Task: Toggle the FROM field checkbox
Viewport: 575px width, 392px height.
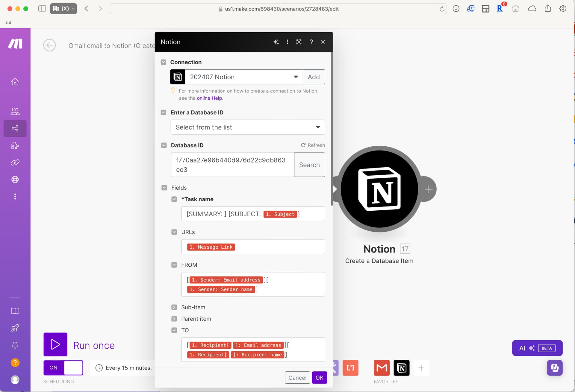Action: (x=174, y=265)
